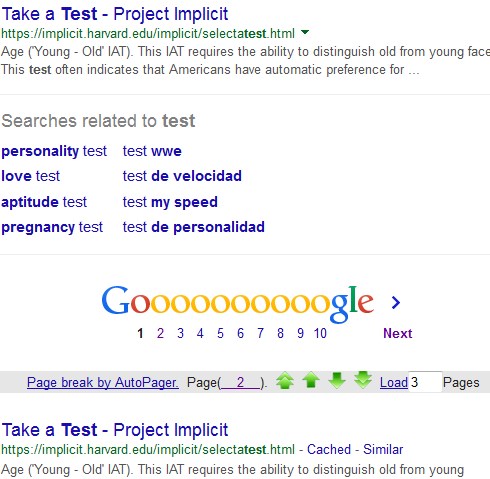The image size is (490, 479).
Task: Search related 'personality test'
Action: [54, 151]
